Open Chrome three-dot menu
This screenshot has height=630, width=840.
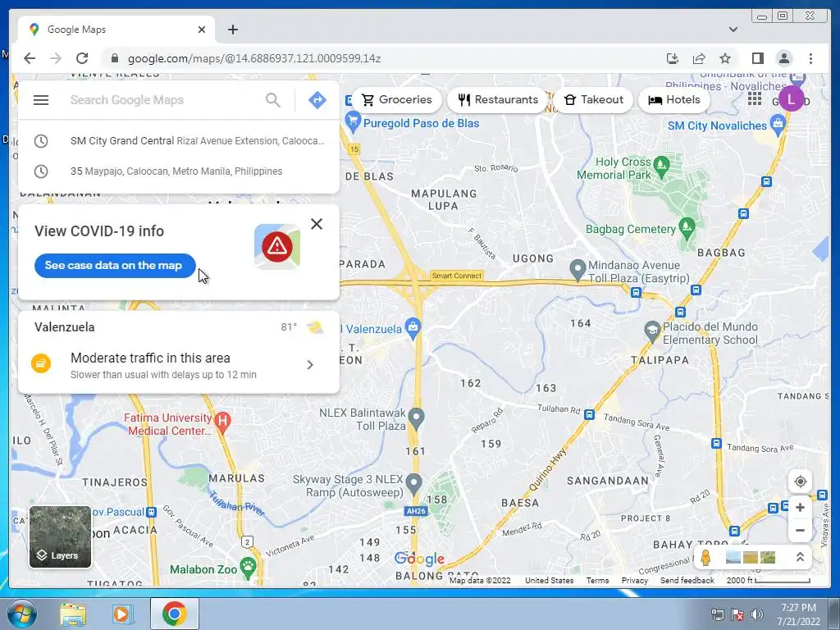click(810, 58)
